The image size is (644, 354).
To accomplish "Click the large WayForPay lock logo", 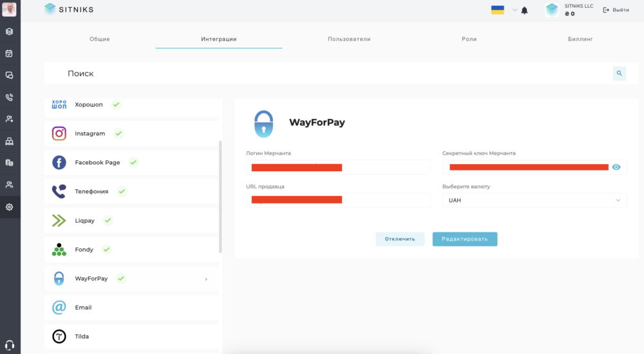I will point(263,124).
